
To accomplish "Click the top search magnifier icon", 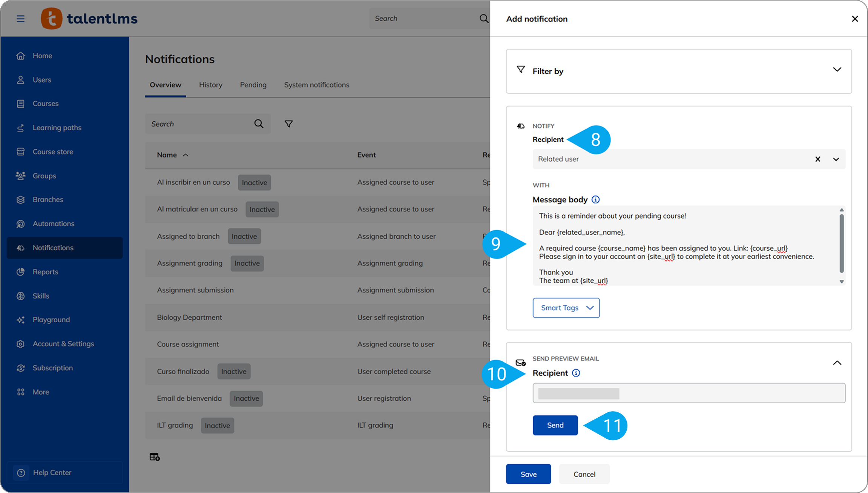I will coord(484,18).
